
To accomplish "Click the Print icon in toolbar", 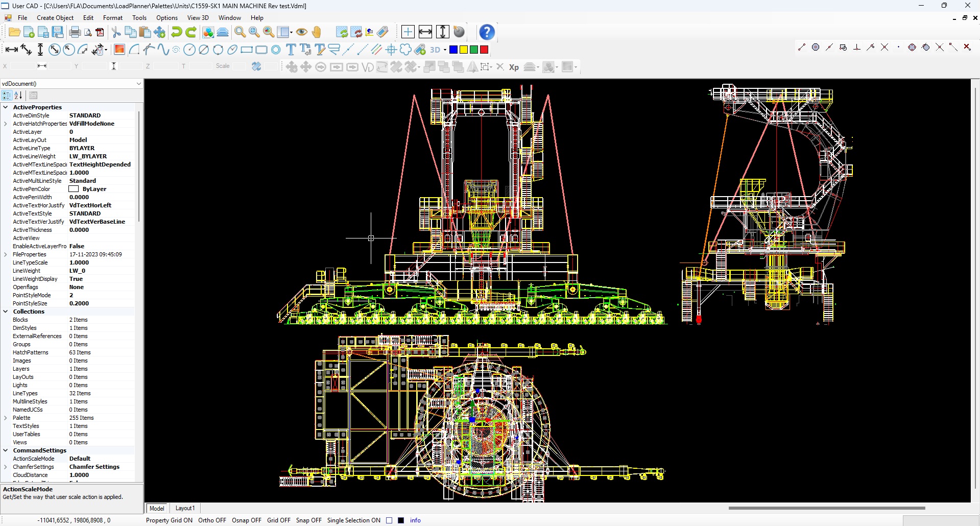I will click(75, 33).
